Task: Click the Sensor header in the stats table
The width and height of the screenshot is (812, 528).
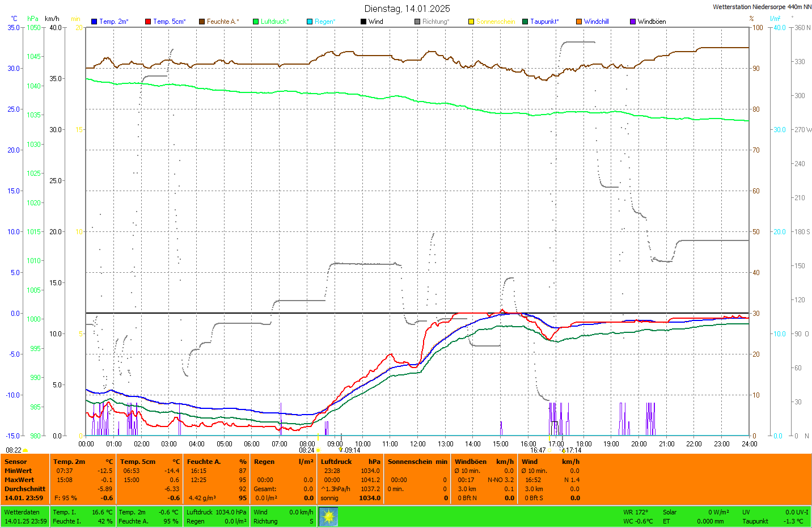Action: [15, 462]
